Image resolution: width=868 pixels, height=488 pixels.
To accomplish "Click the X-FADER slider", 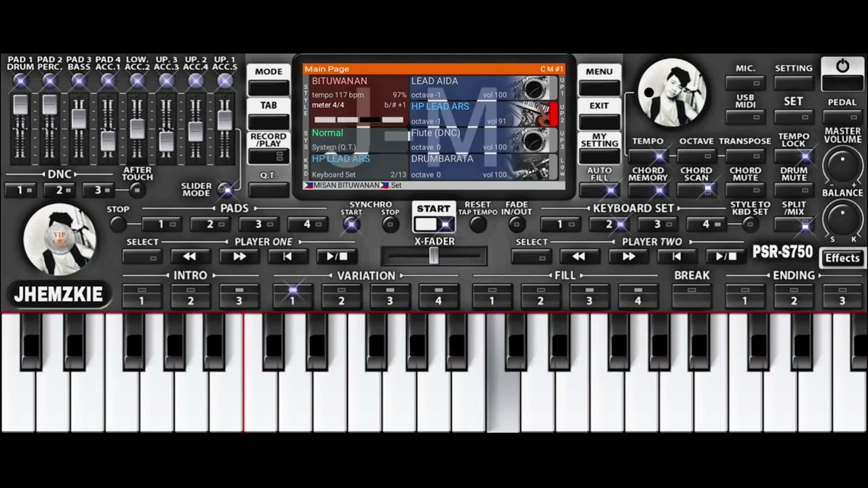I will click(x=434, y=256).
